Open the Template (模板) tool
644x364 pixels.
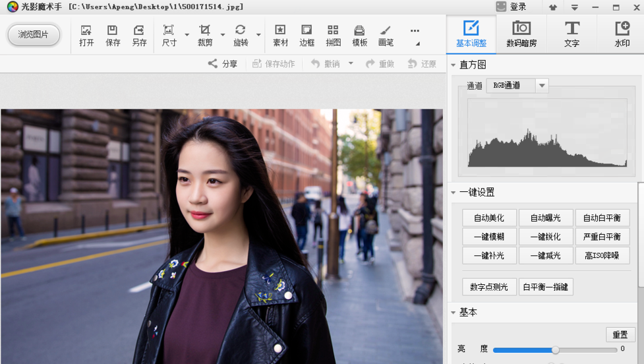[x=359, y=35]
